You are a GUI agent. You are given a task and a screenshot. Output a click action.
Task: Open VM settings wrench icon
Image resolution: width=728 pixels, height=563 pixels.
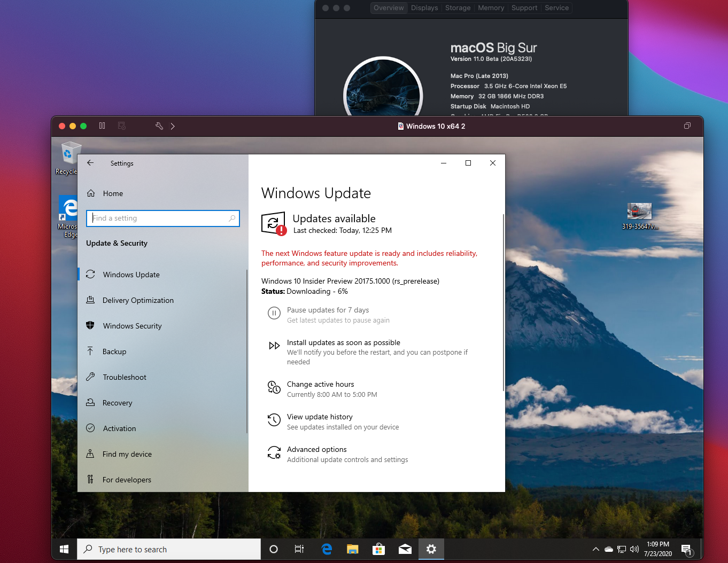pyautogui.click(x=159, y=126)
